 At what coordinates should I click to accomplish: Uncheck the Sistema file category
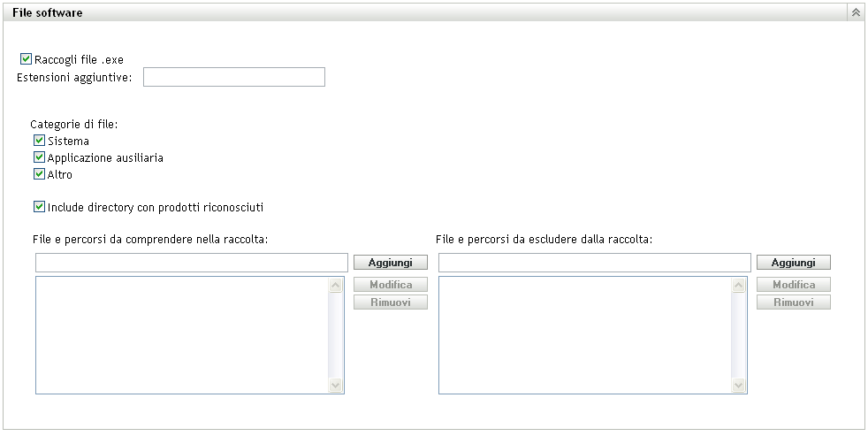39,141
